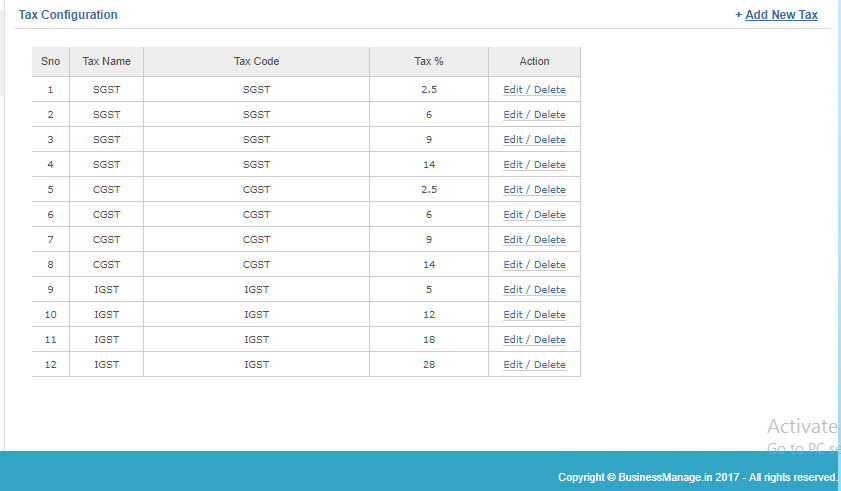The width and height of the screenshot is (841, 491).
Task: Delete the SGST 9% tax entry
Action: tap(549, 140)
